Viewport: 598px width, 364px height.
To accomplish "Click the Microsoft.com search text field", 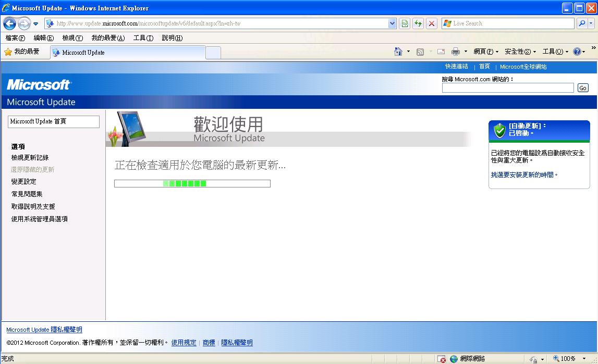I will [x=508, y=88].
